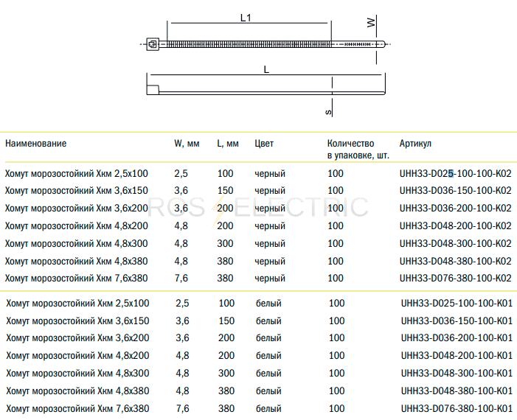Click name 'Хомут морозостойкий Хкм 4,8x200' in black rows
The width and height of the screenshot is (517, 420).
pos(77,226)
